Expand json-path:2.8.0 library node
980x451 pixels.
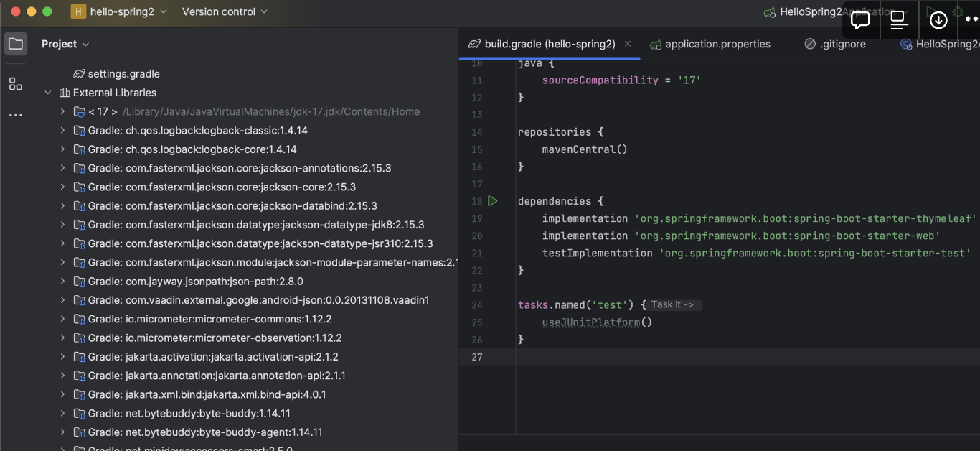(x=62, y=281)
